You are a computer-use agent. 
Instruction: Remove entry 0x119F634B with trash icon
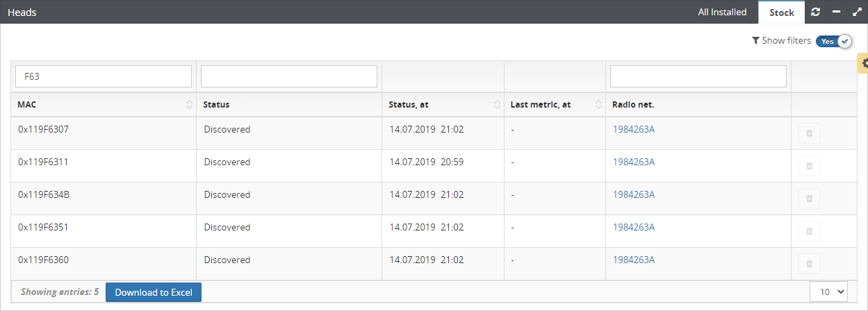coord(809,199)
